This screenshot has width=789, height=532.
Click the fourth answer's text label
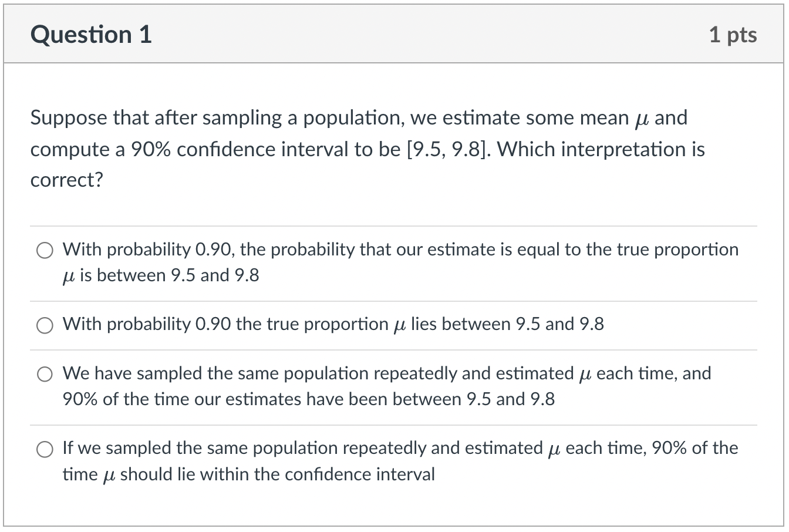click(399, 460)
